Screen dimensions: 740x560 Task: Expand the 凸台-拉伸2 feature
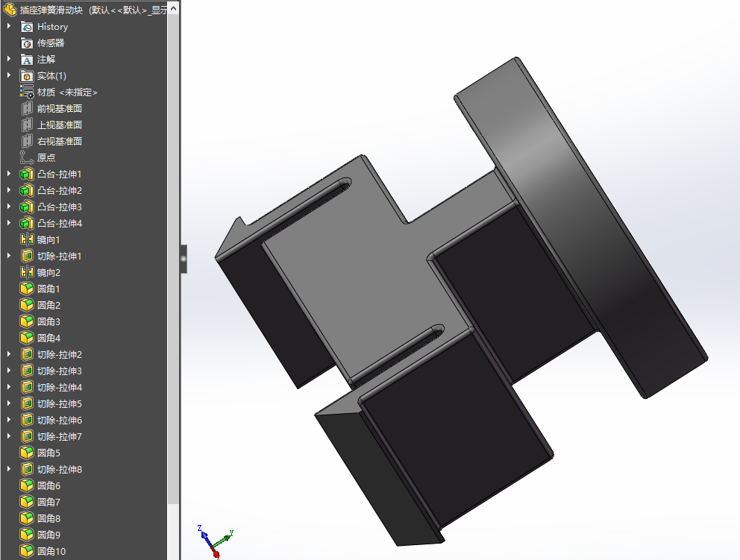(x=8, y=190)
